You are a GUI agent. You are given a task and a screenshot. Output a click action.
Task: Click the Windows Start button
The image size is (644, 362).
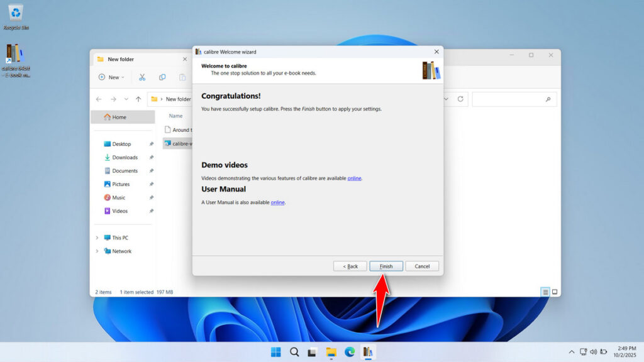tap(276, 352)
